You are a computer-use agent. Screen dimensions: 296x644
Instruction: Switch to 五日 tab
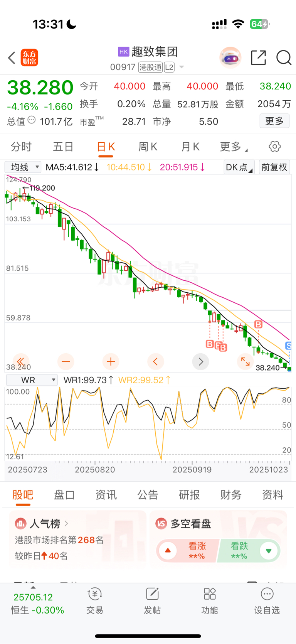click(63, 147)
